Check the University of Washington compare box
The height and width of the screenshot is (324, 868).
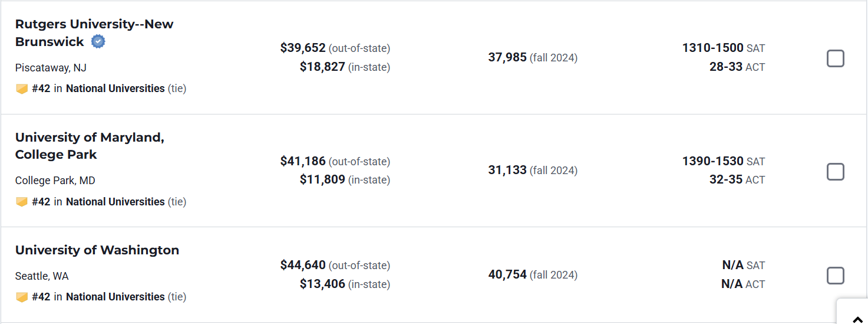835,276
